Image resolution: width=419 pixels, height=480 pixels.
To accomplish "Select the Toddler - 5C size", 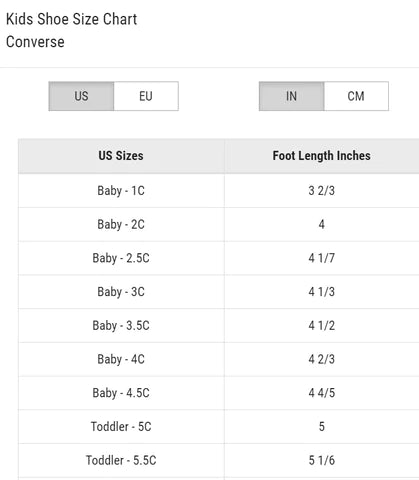I will pos(121,427).
